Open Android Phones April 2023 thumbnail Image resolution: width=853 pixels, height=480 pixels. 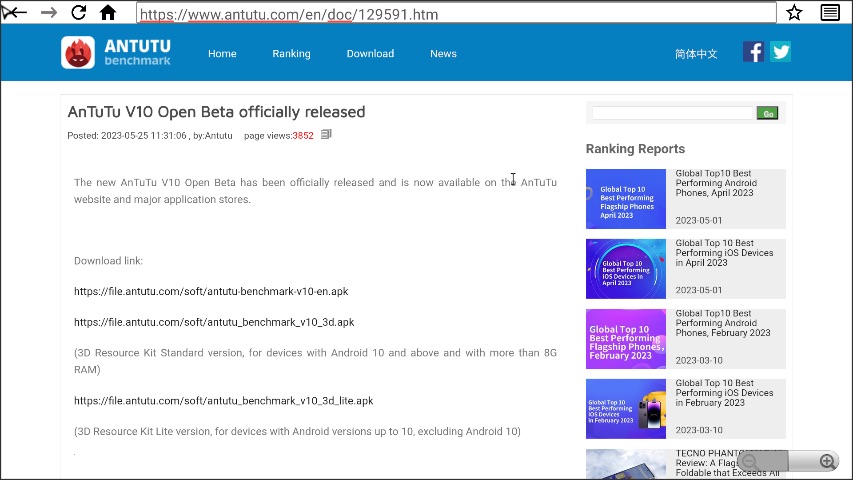pyautogui.click(x=626, y=199)
